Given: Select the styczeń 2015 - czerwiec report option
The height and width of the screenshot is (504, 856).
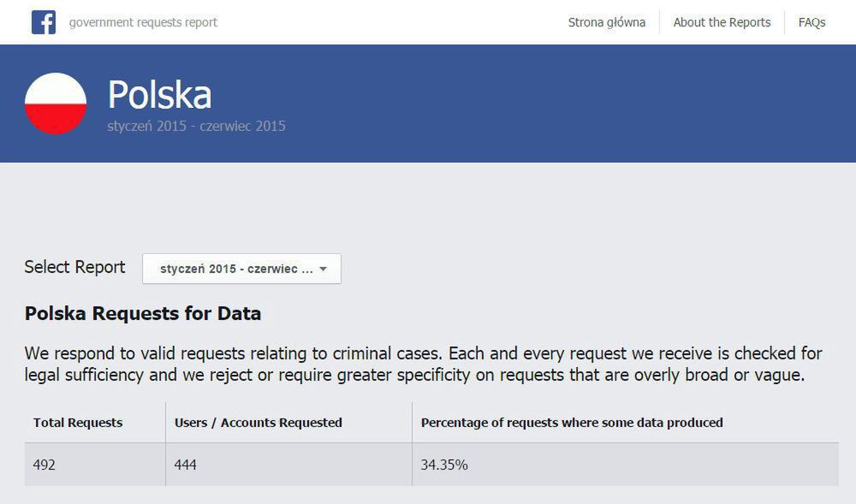Looking at the screenshot, I should (231, 268).
